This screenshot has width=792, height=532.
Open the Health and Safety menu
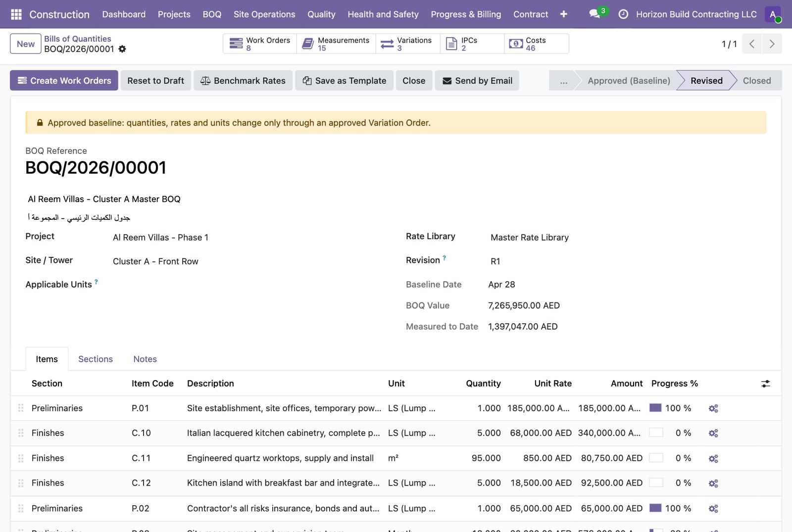(x=383, y=14)
